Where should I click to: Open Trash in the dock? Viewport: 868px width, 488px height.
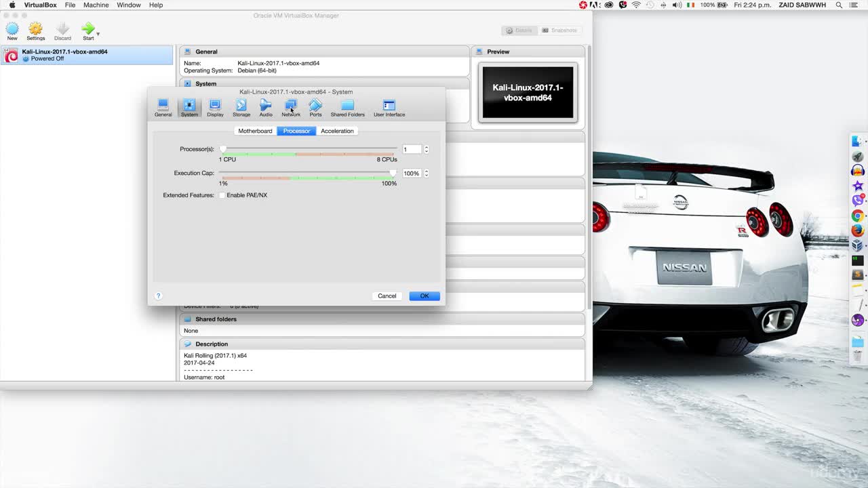click(x=858, y=357)
